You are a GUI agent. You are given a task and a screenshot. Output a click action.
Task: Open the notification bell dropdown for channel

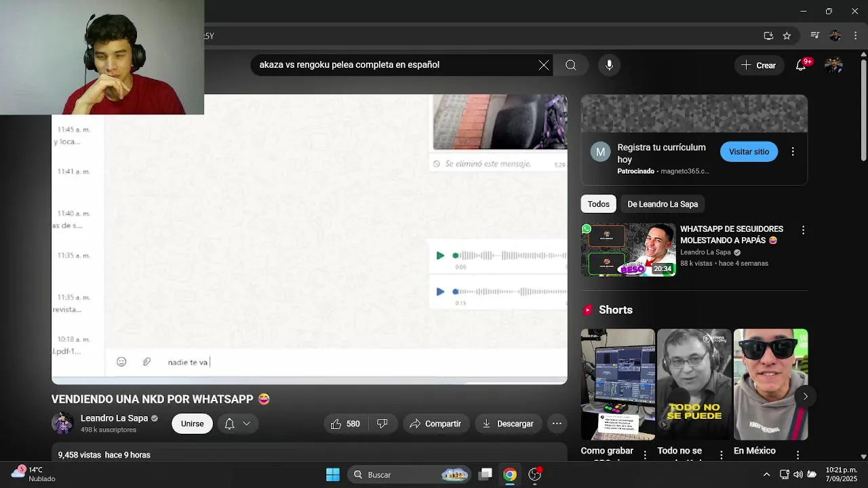click(237, 424)
